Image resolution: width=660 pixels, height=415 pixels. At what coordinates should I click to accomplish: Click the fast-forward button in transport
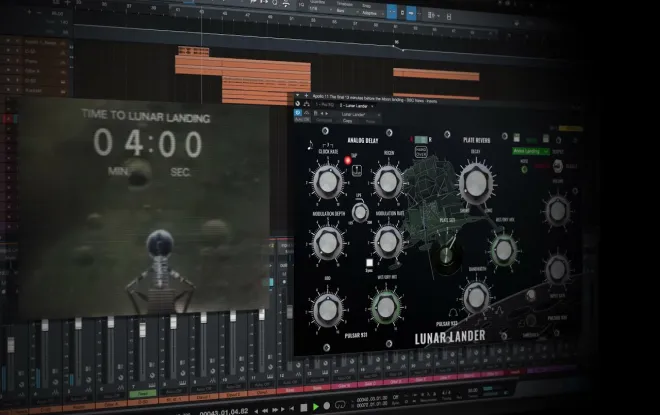tap(275, 409)
